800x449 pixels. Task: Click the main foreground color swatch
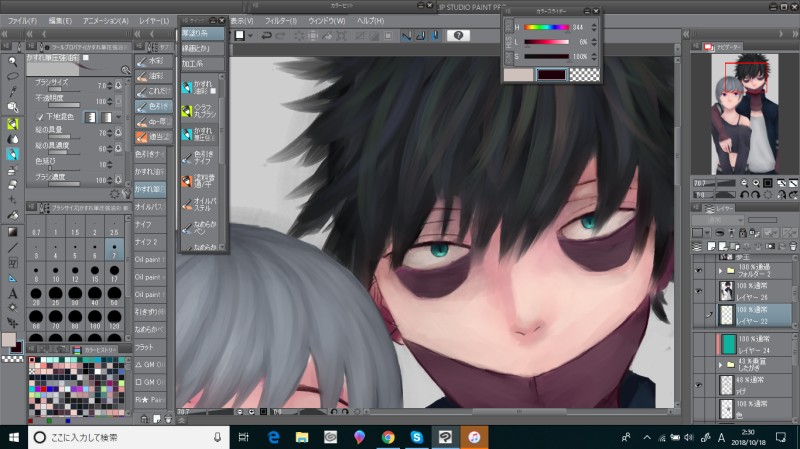[x=8, y=339]
